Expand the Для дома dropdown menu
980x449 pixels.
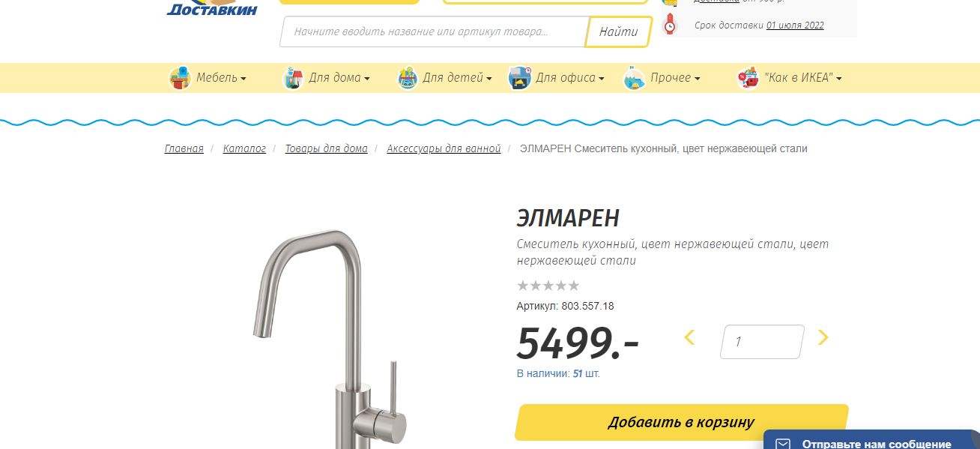tap(339, 78)
